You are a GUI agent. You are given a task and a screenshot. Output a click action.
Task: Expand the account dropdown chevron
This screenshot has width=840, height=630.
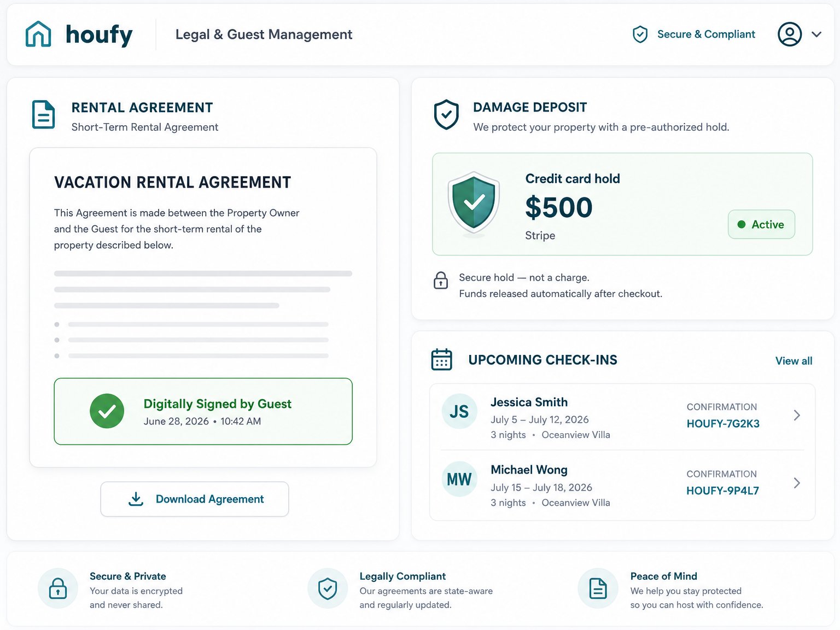(816, 34)
